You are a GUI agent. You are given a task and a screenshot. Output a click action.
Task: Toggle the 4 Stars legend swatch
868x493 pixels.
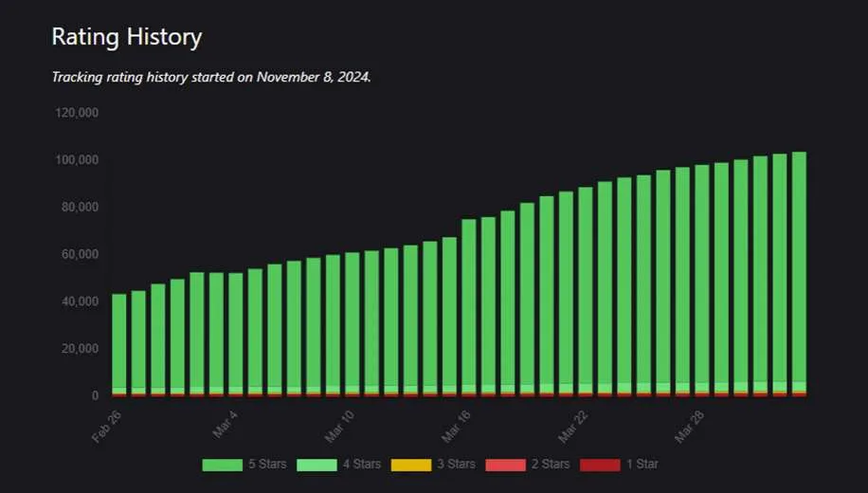316,465
